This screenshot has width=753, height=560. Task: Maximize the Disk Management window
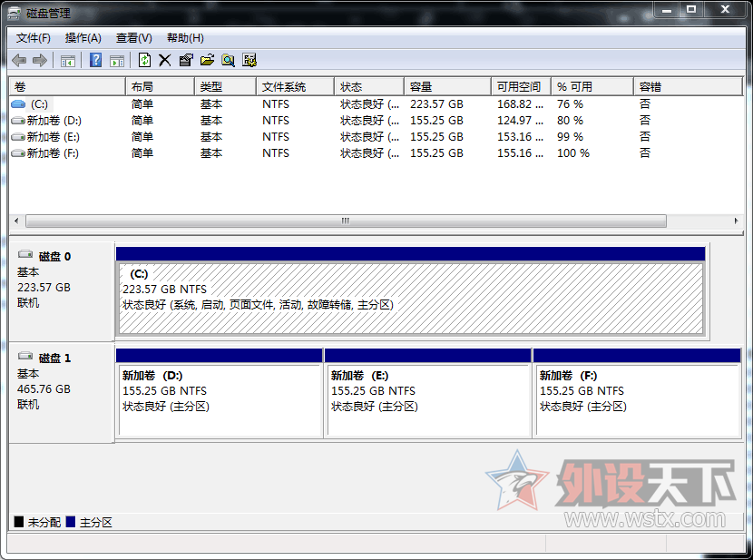[691, 10]
